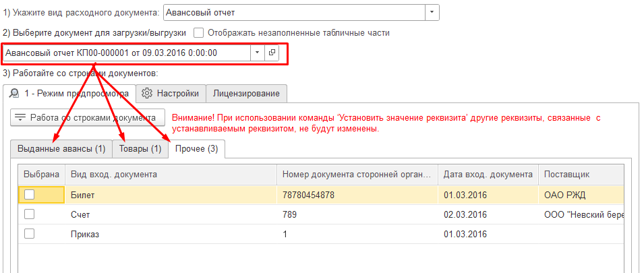The image size is (644, 273).
Task: Switch to the Настройки tab
Action: (171, 93)
